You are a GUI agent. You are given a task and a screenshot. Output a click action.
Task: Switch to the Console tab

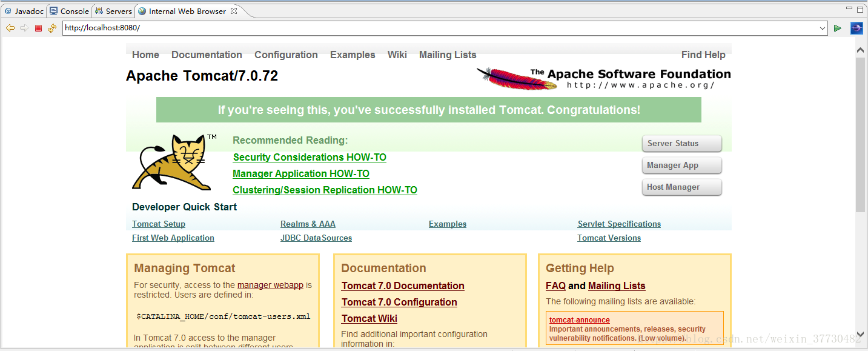(x=69, y=11)
